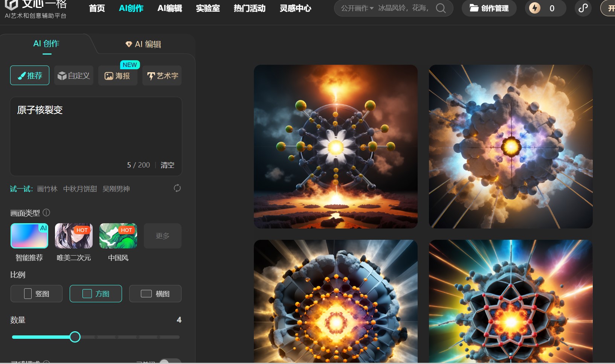Go to 首页 in top navigation
The width and height of the screenshot is (615, 364).
click(97, 8)
